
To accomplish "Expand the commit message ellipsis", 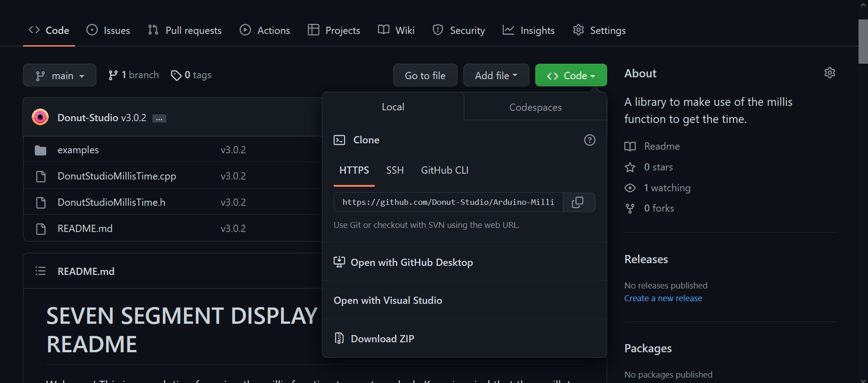I will pos(159,118).
